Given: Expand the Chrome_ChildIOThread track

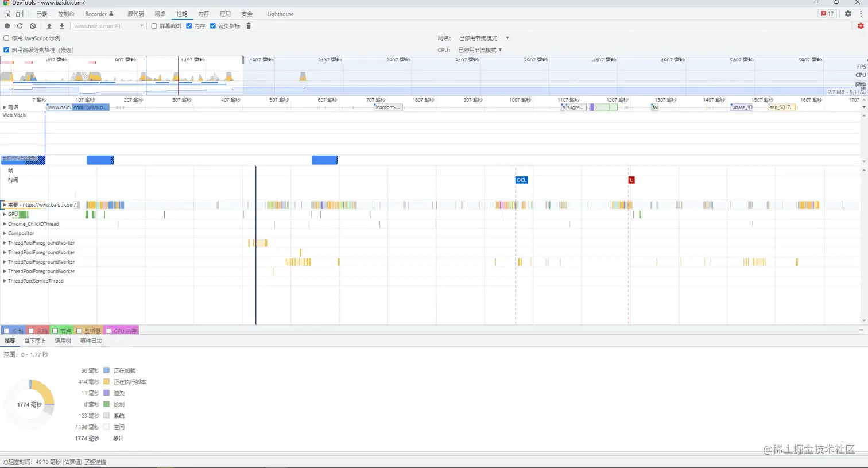Looking at the screenshot, I should pyautogui.click(x=5, y=224).
